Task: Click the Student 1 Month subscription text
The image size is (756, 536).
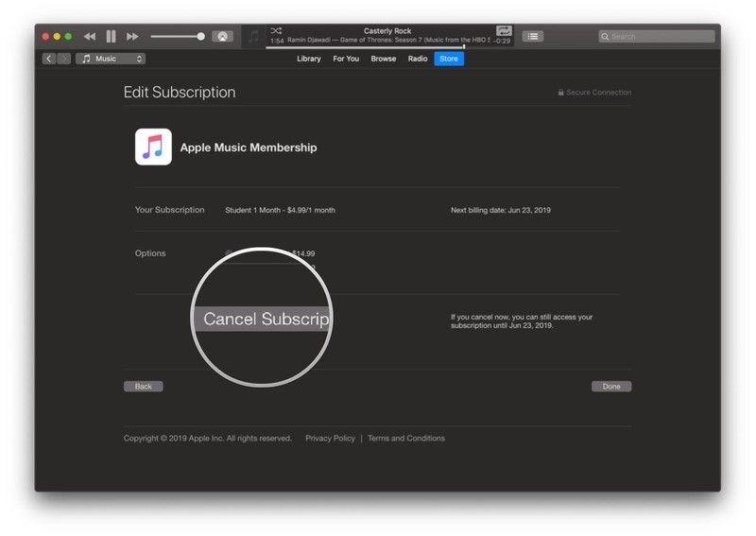Action: (280, 210)
